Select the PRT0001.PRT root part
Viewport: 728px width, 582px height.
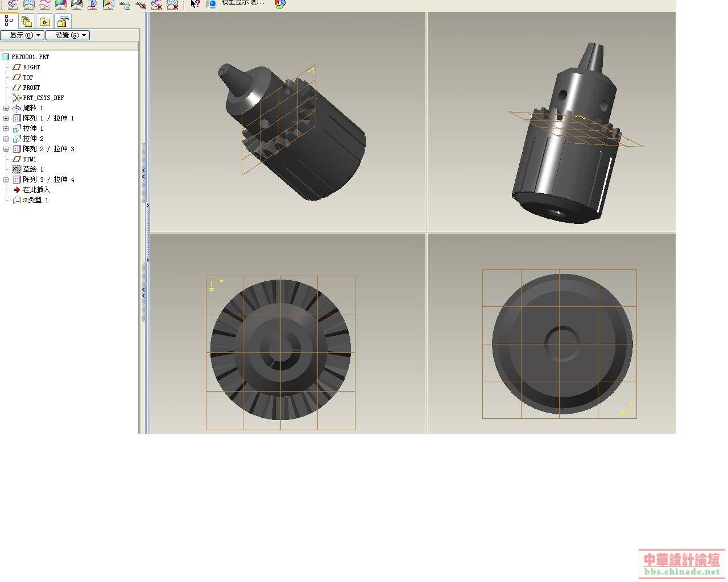pos(30,57)
